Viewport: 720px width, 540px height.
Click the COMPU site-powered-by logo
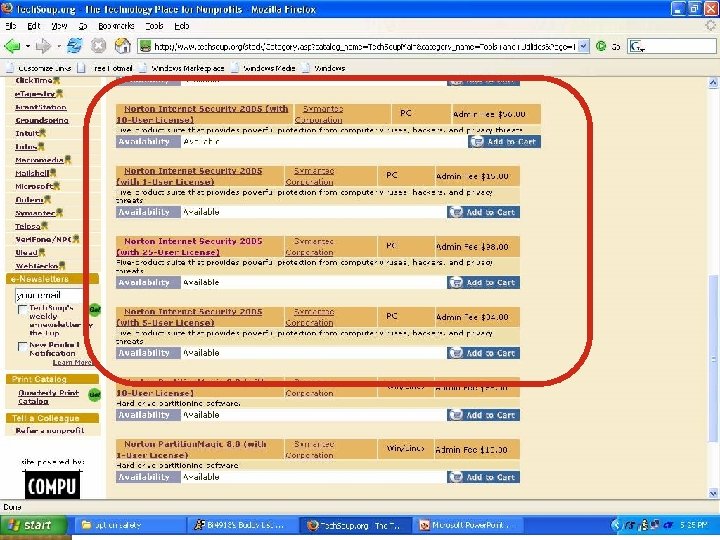click(x=52, y=485)
